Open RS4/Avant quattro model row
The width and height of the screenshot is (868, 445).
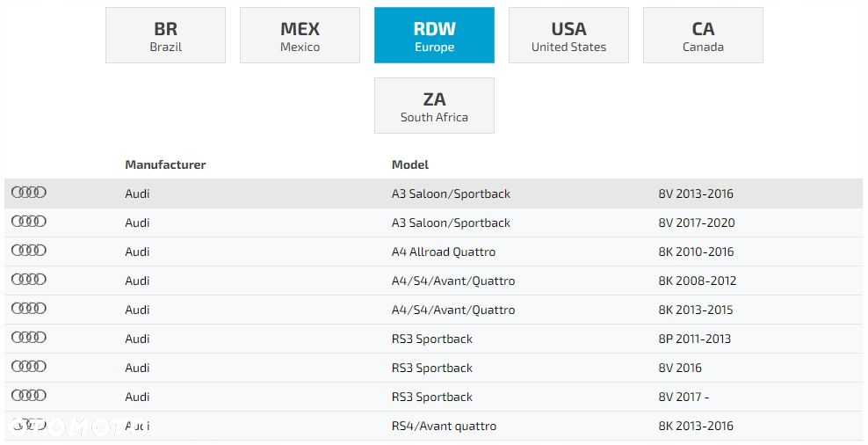click(433, 426)
